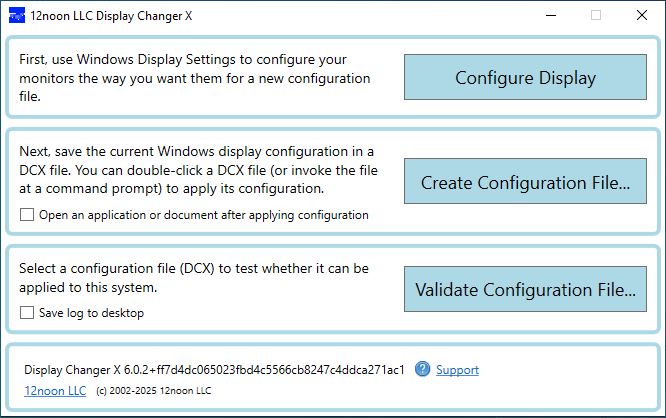Click the 'Save log to desktop' label text

(91, 313)
